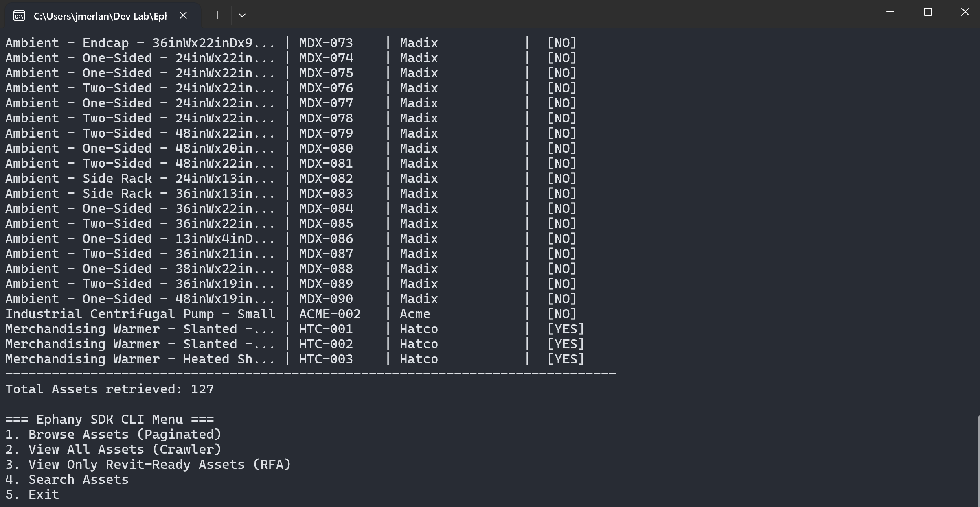Click the Browse Assets (Paginated) menu line

(x=113, y=434)
